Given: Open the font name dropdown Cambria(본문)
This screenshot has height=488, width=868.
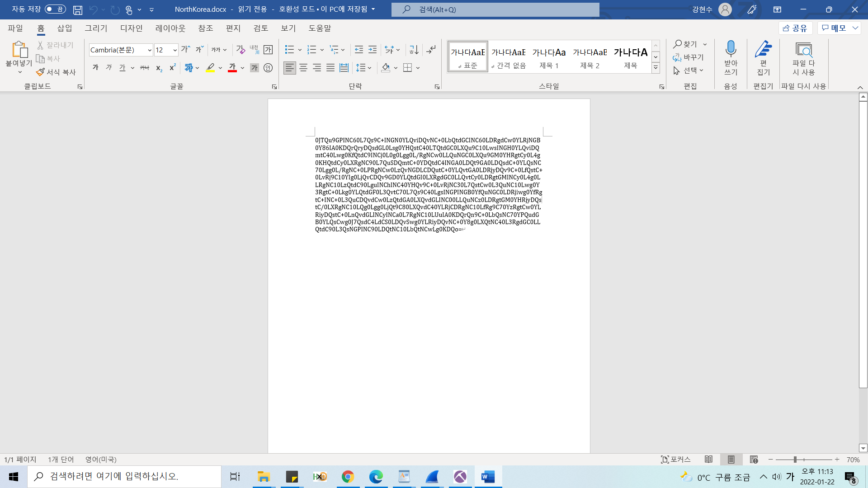Looking at the screenshot, I should tap(150, 50).
